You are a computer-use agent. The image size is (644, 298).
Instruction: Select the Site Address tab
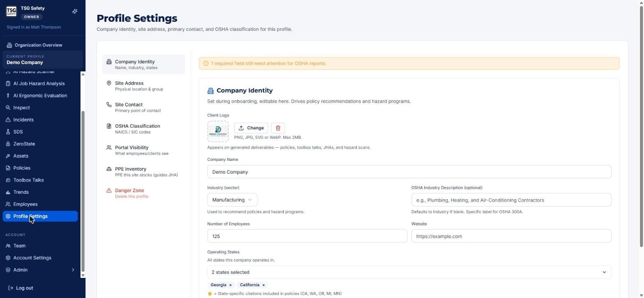(x=144, y=86)
